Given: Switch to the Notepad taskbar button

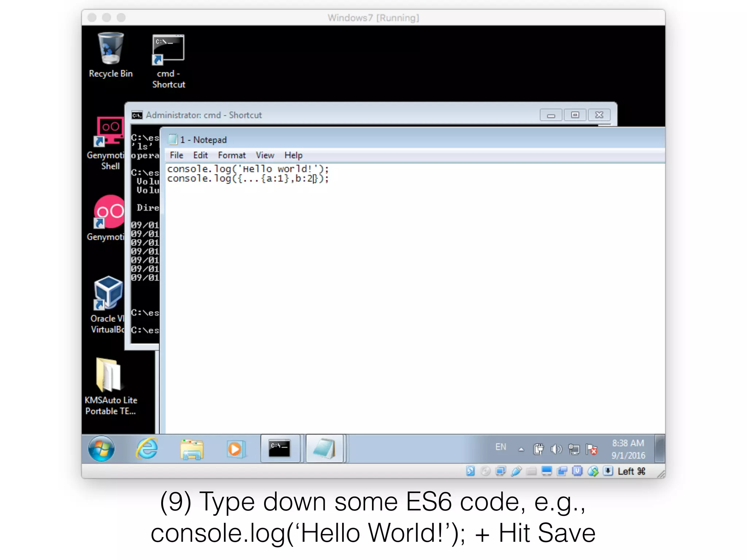Looking at the screenshot, I should (324, 449).
